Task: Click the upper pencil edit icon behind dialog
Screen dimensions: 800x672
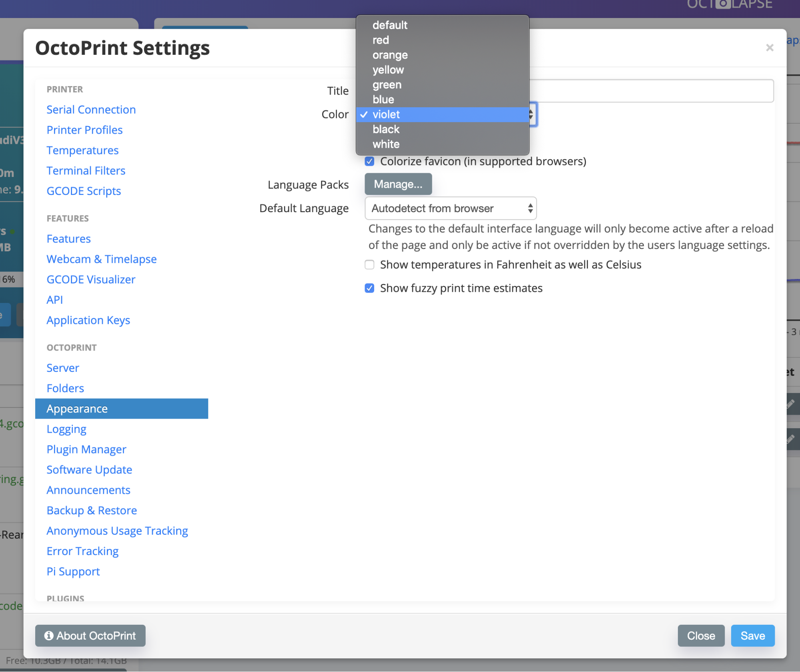Action: (x=791, y=404)
